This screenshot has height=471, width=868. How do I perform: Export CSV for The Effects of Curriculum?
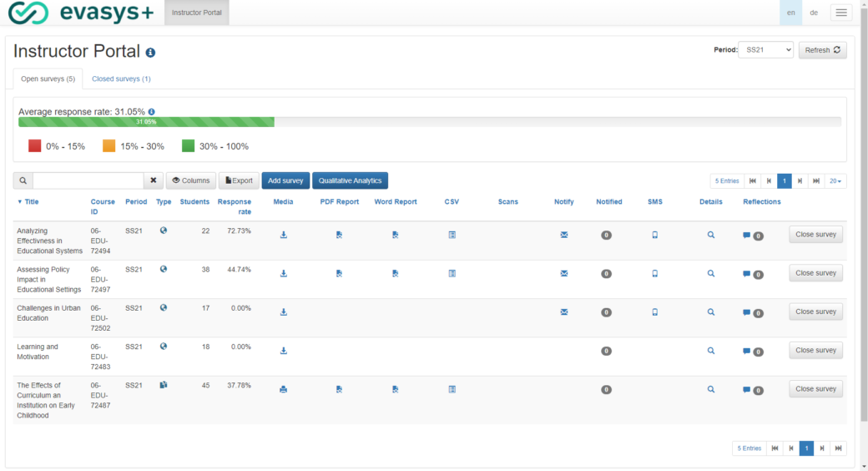[x=452, y=389]
